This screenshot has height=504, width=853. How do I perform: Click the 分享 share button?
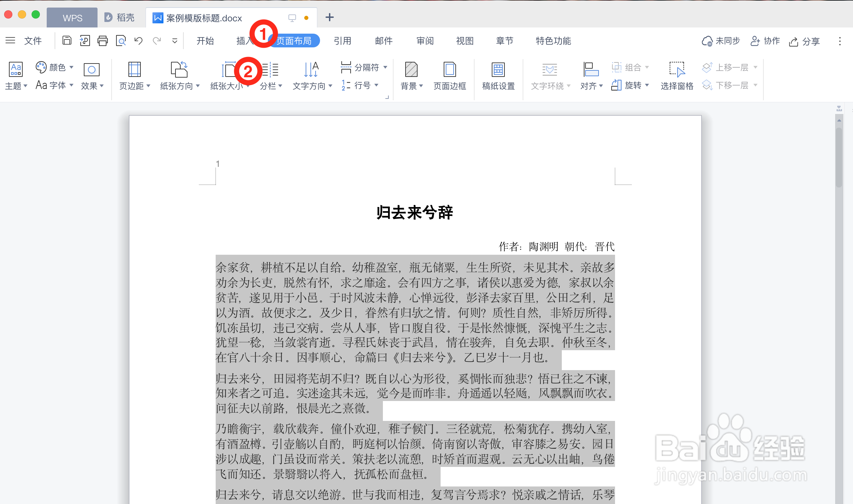click(804, 41)
